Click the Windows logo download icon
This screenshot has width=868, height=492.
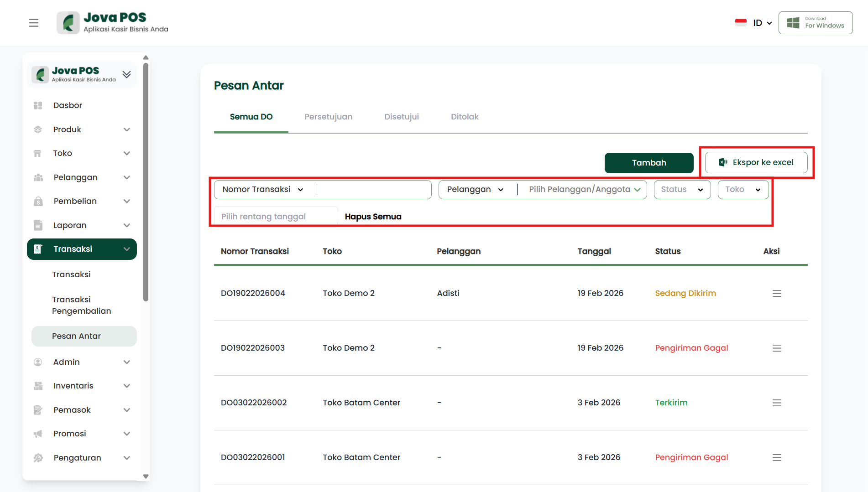coord(793,23)
